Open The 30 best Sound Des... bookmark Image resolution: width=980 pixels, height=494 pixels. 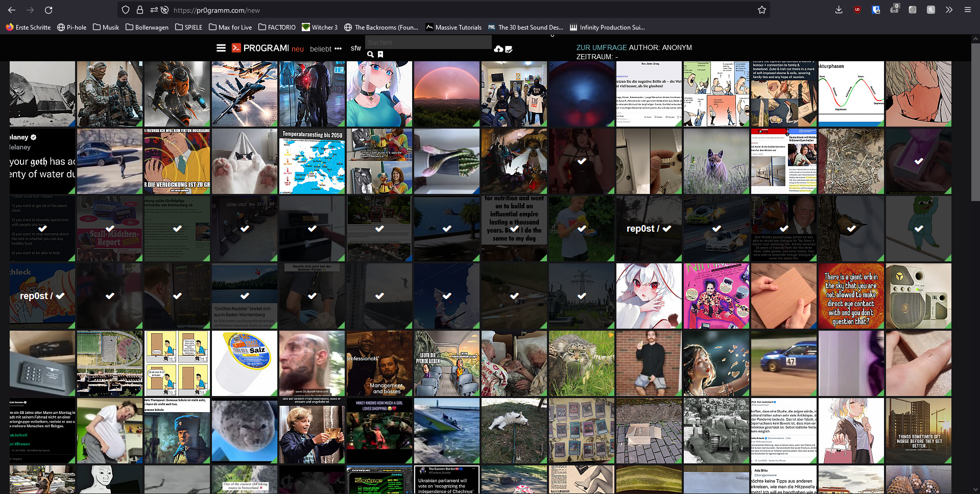click(x=525, y=27)
